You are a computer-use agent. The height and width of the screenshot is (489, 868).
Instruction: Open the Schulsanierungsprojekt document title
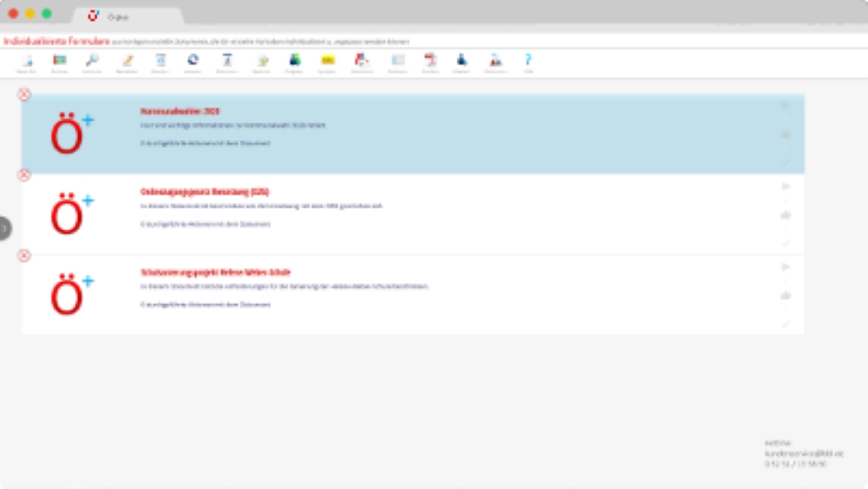(215, 273)
